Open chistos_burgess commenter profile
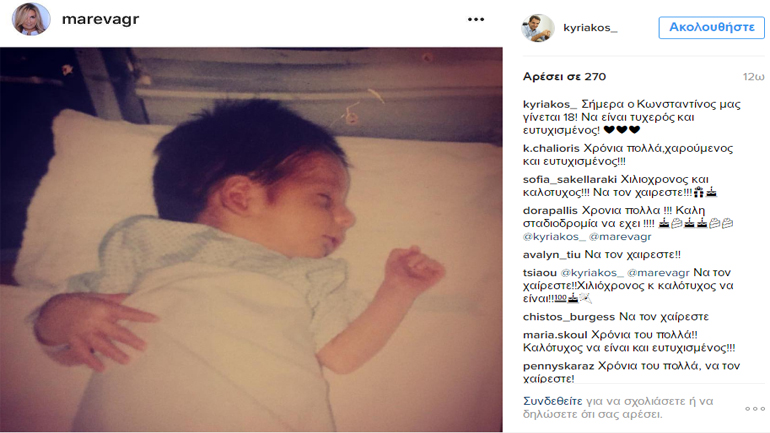 tap(569, 317)
